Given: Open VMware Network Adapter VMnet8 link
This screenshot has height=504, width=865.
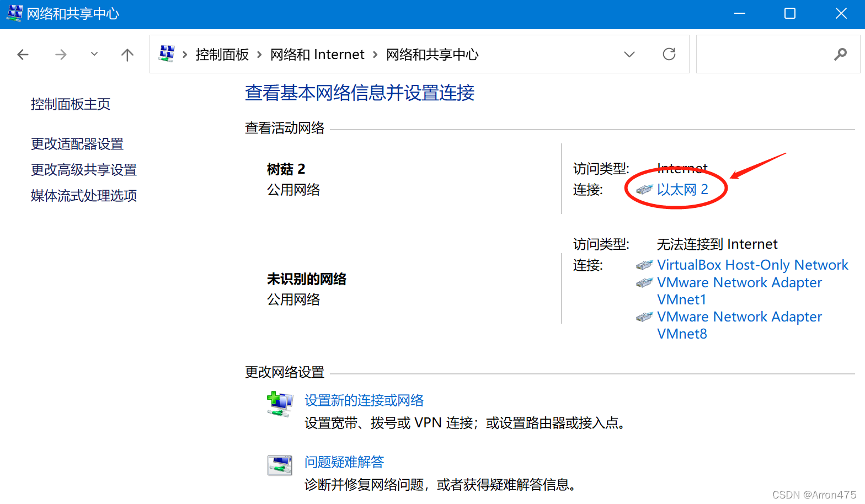Looking at the screenshot, I should click(x=739, y=325).
